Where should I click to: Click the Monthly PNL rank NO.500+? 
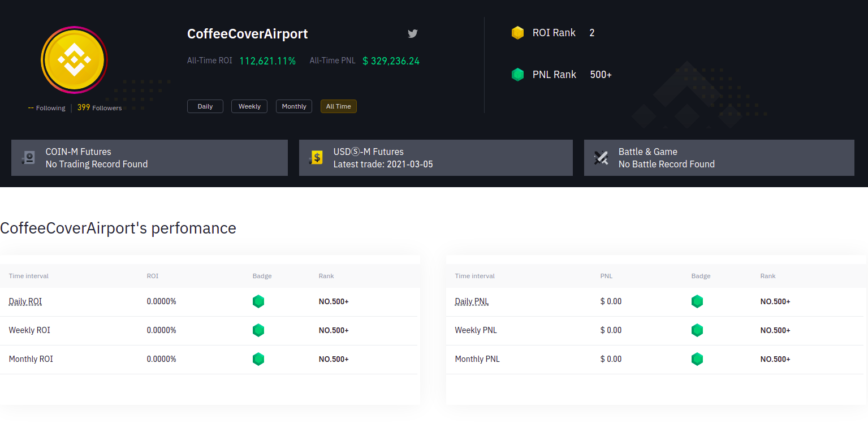[775, 359]
